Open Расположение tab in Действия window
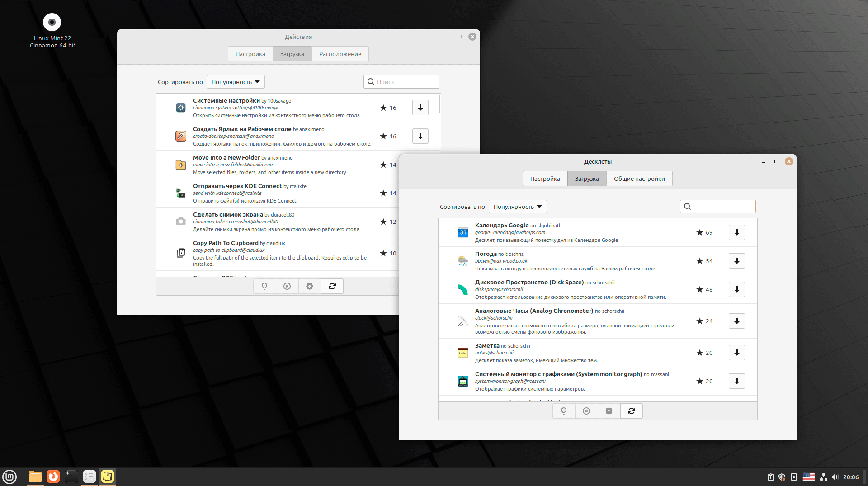Image resolution: width=868 pixels, height=486 pixels. point(340,54)
